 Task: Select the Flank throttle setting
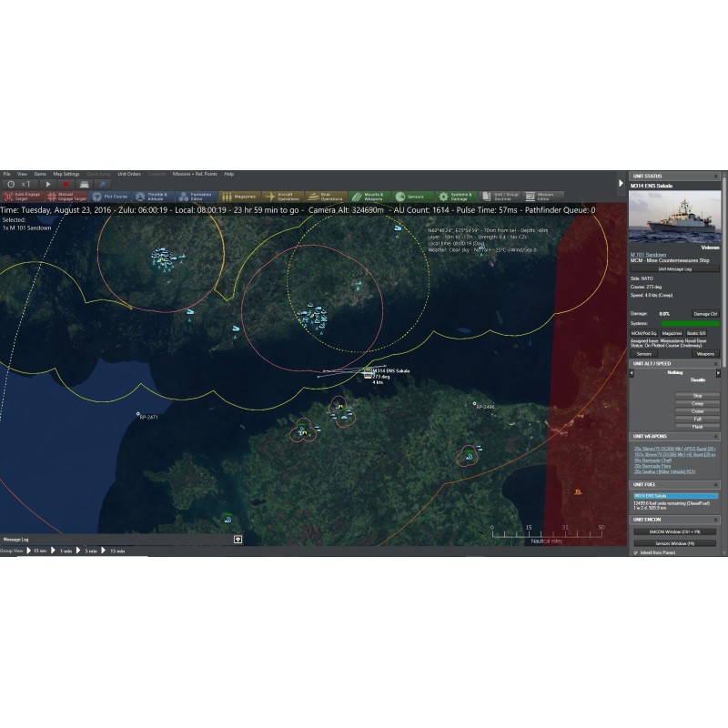click(697, 426)
